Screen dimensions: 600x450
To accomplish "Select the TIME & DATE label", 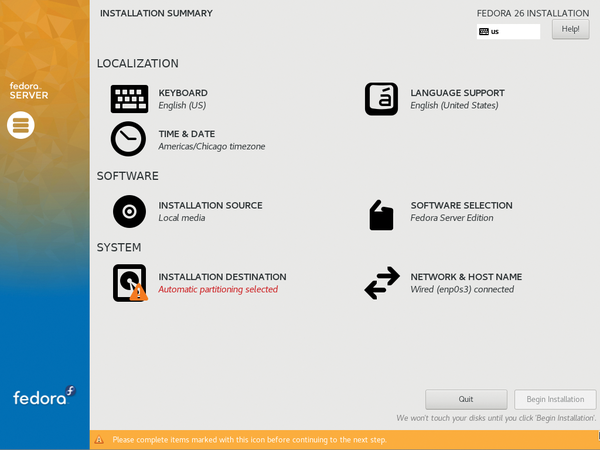I will point(187,134).
